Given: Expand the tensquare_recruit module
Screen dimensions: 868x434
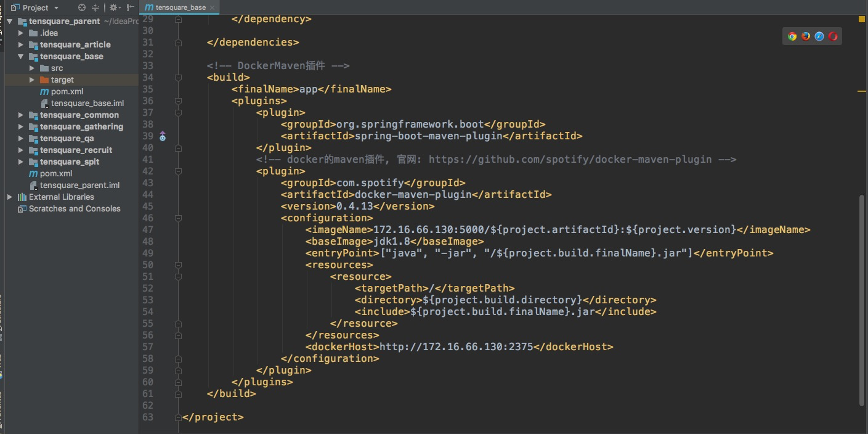Looking at the screenshot, I should (x=21, y=150).
